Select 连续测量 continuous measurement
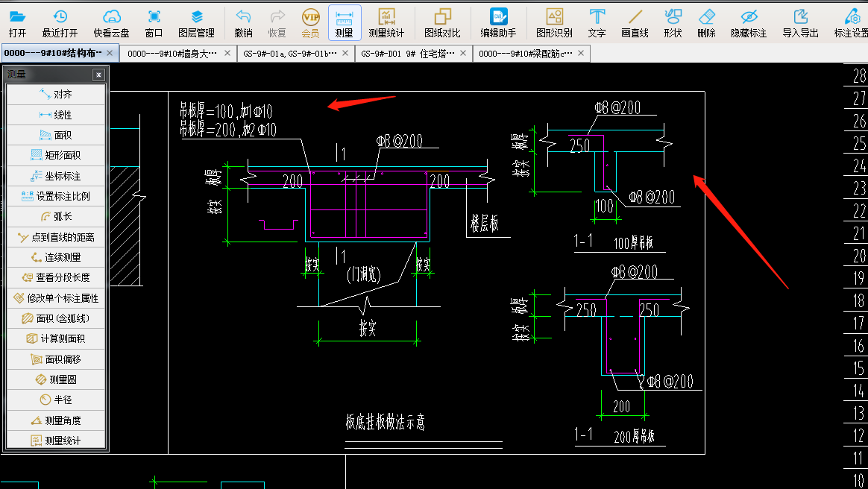This screenshot has width=868, height=489. pyautogui.click(x=55, y=257)
